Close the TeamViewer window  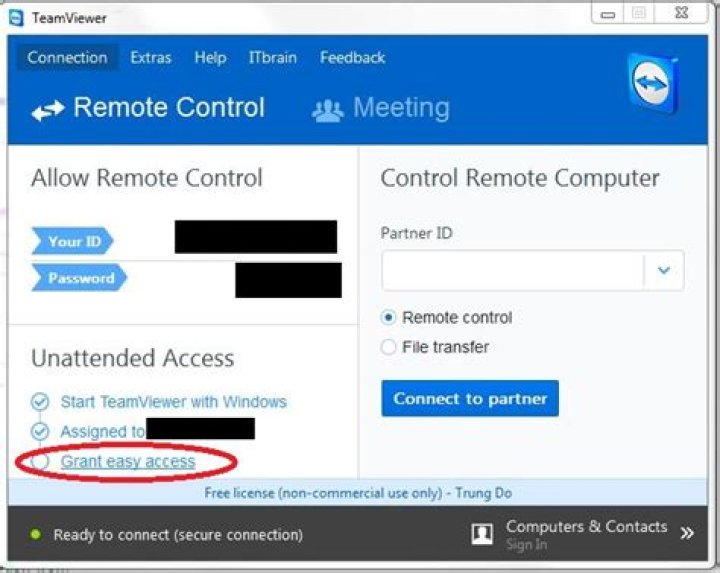[682, 13]
